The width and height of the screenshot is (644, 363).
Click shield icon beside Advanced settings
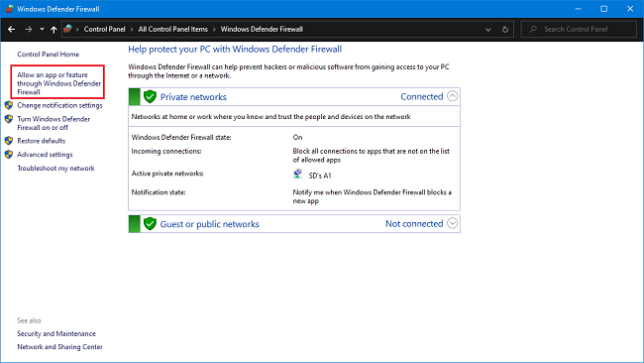[x=9, y=154]
